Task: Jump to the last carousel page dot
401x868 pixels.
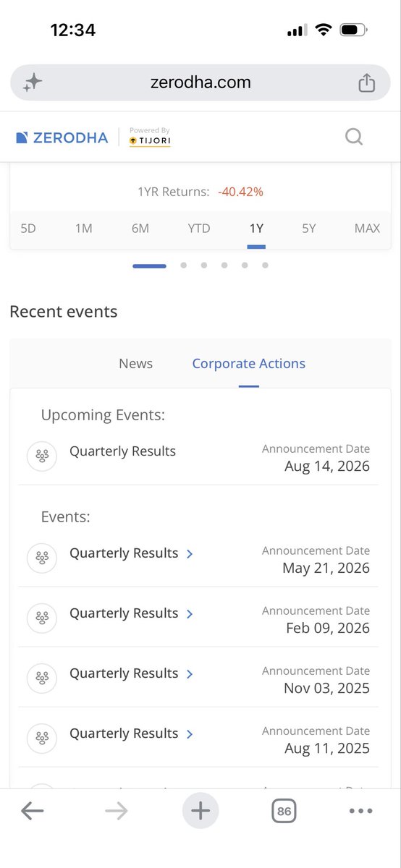Action: coord(266,265)
